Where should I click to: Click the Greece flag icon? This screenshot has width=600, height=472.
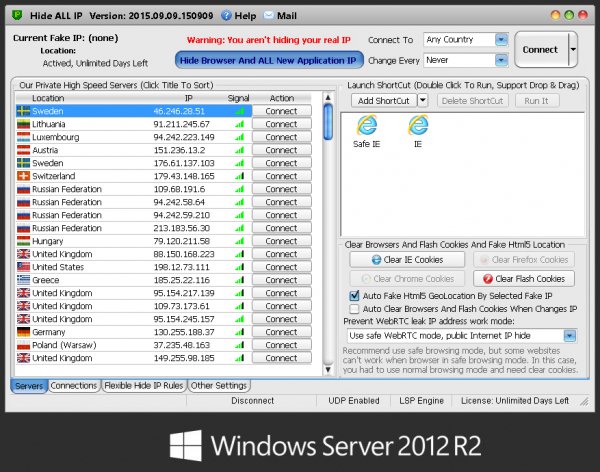(x=23, y=280)
